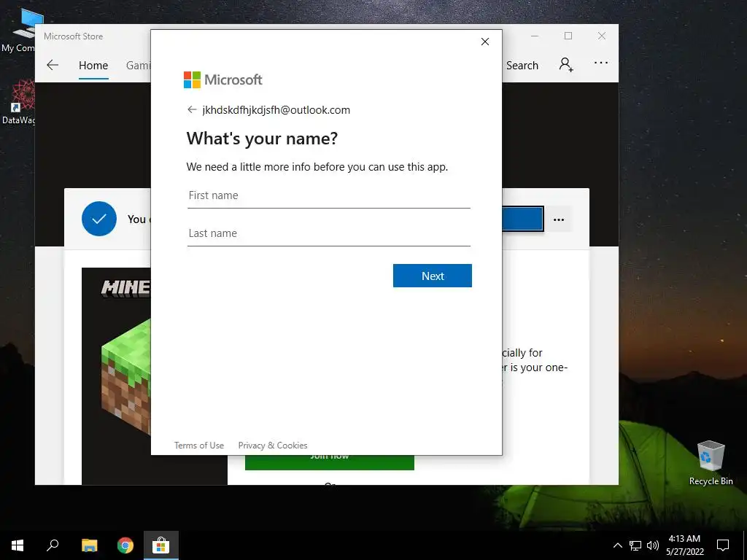Close the Microsoft sign-in dialog
Screen dimensions: 747x560
[485, 42]
